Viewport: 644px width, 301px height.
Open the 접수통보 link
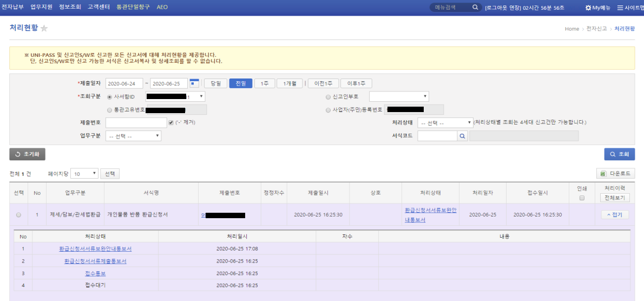(x=95, y=273)
